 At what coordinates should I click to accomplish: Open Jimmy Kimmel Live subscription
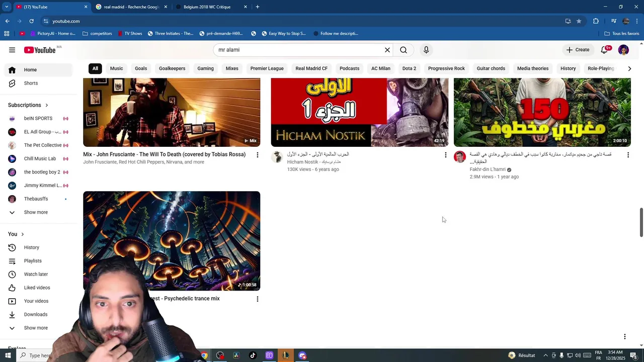pyautogui.click(x=37, y=186)
